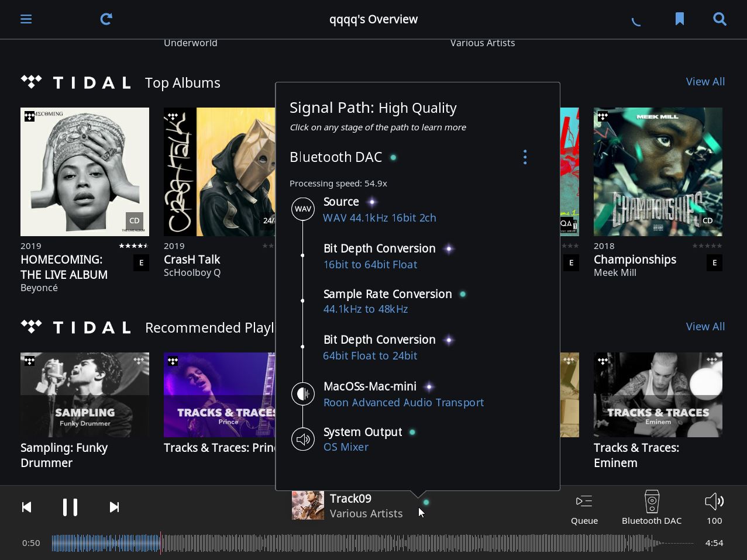This screenshot has height=560, width=747.
Task: Open the search magnifier icon
Action: [720, 19]
